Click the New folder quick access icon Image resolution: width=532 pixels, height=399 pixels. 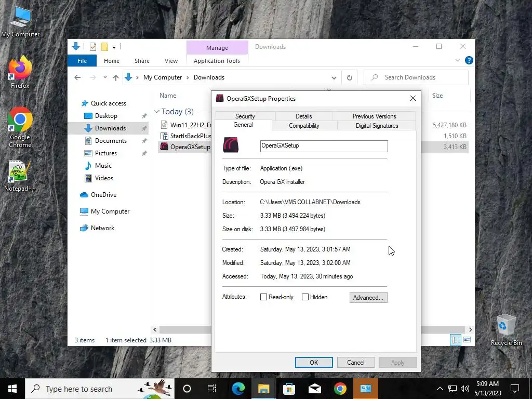(104, 46)
